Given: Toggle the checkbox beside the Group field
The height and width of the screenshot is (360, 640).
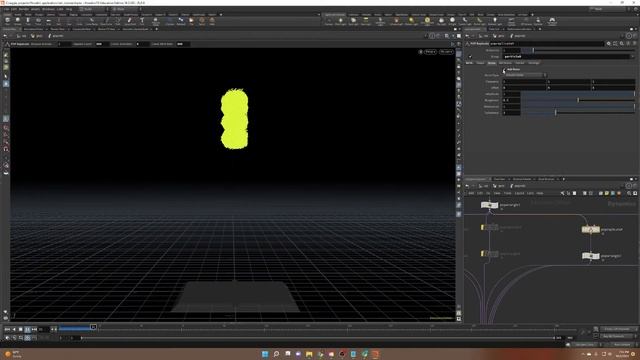Looking at the screenshot, I should [x=470, y=57].
